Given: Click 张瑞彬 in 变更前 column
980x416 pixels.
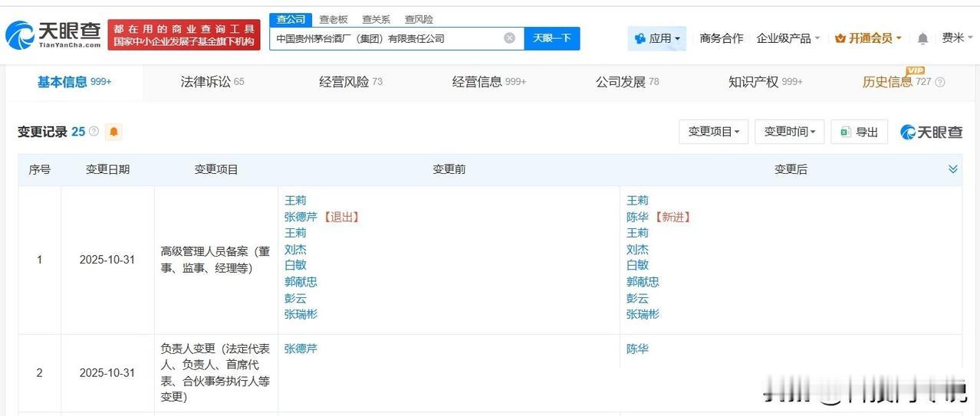Looking at the screenshot, I should coord(301,314).
